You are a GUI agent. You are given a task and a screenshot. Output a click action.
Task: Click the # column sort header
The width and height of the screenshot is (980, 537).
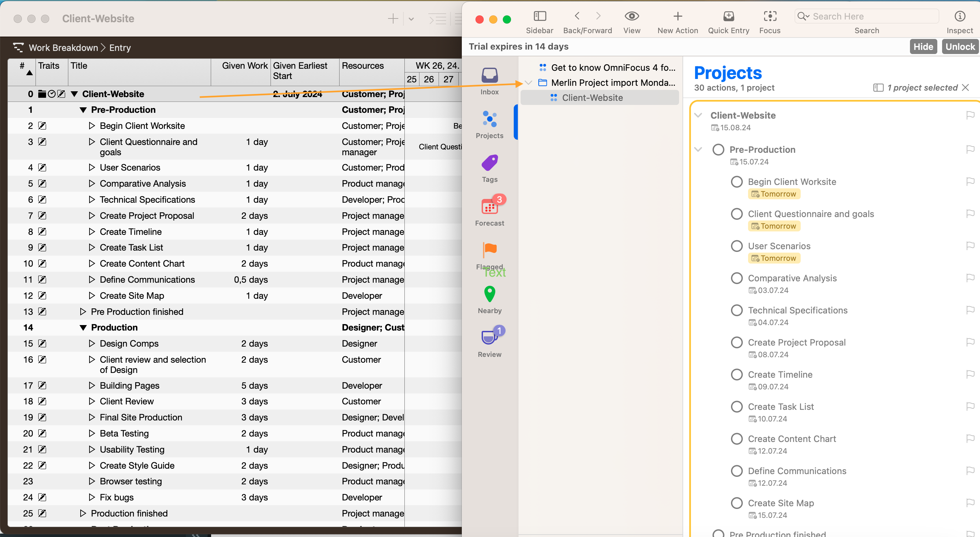[22, 71]
